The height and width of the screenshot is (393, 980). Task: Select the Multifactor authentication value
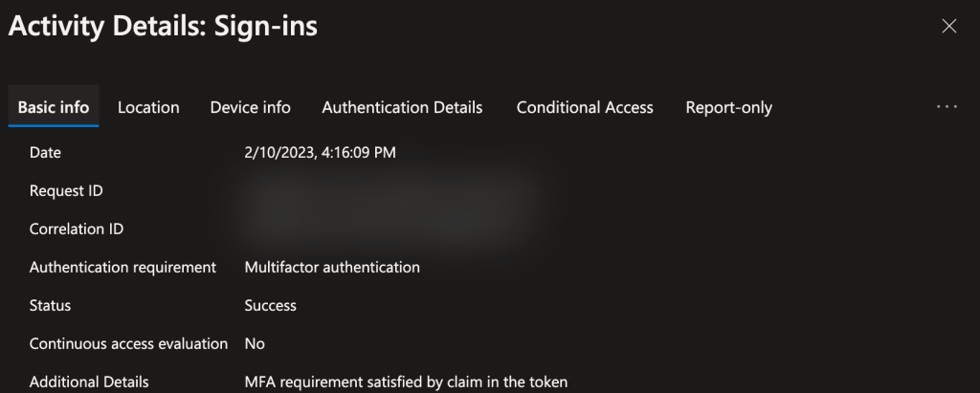[x=332, y=267]
